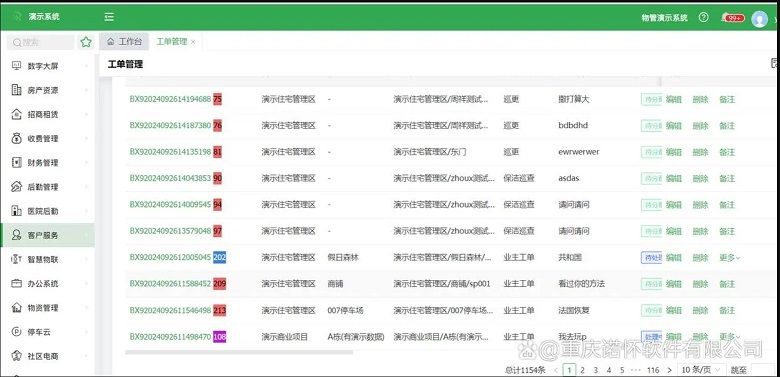Image resolution: width=780 pixels, height=377 pixels.
Task: Click 删除 on the asdas row
Action: [x=700, y=179]
